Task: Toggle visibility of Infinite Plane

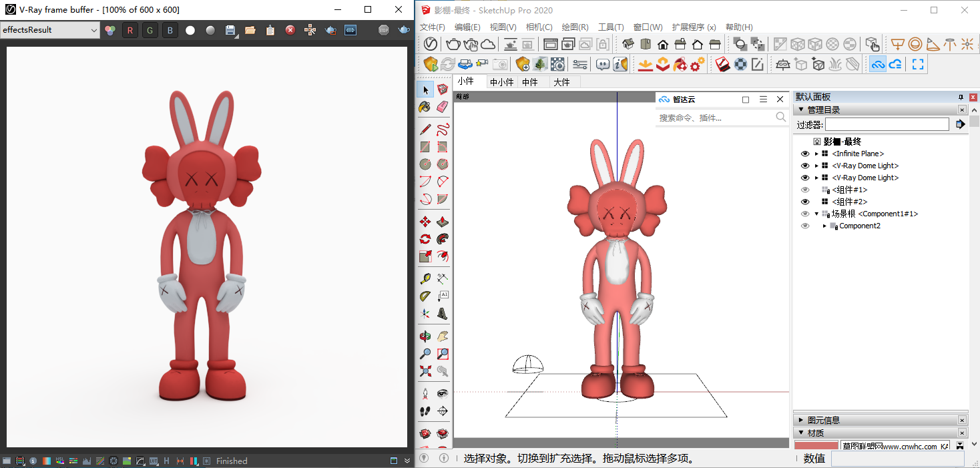Action: (x=805, y=154)
